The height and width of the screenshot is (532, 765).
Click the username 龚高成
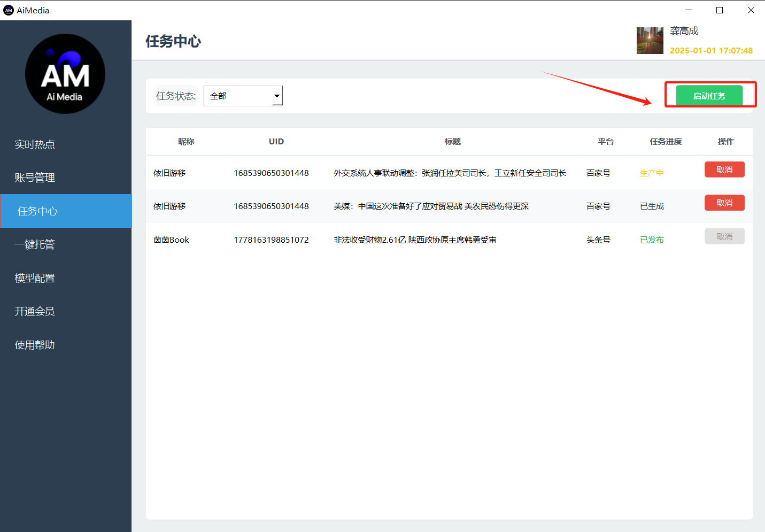point(684,31)
